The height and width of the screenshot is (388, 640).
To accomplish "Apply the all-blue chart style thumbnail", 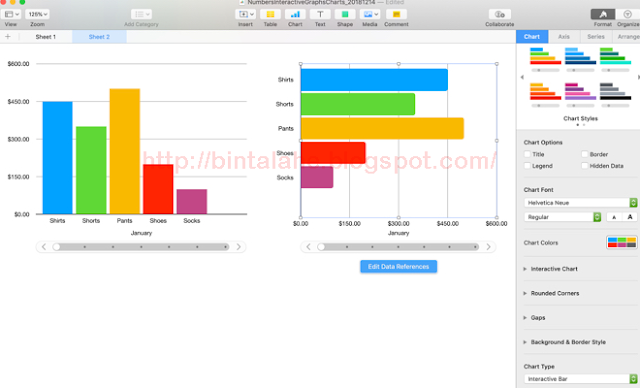I will click(580, 57).
